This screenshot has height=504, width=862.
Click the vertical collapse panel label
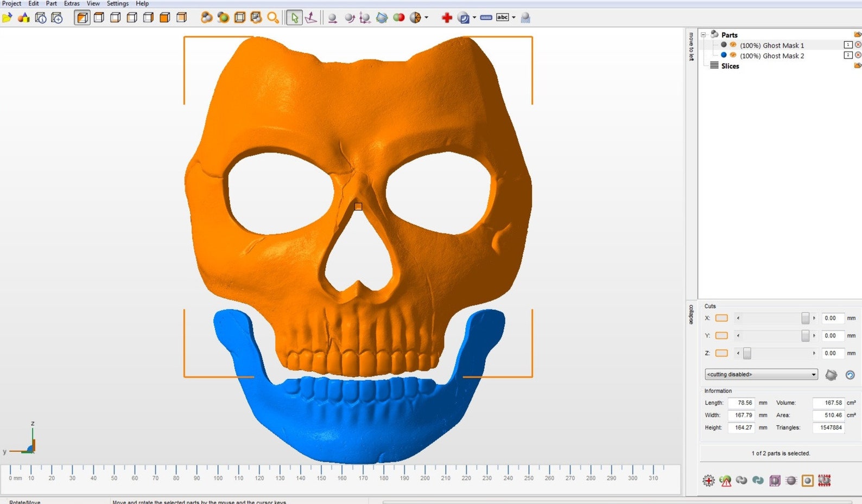pos(691,315)
